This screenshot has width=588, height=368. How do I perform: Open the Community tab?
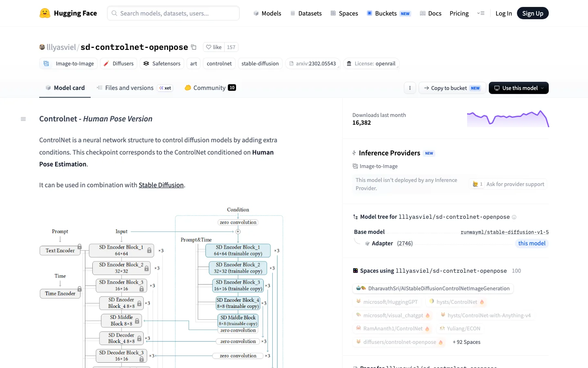click(210, 88)
